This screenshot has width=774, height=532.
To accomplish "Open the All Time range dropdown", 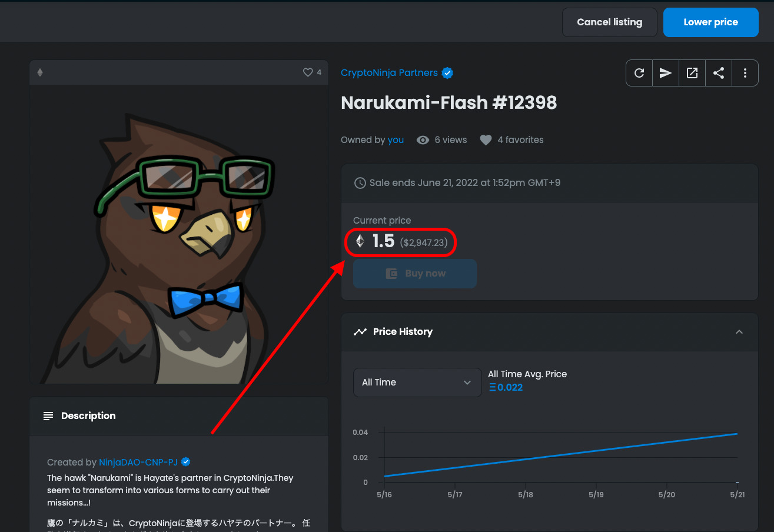I will pos(417,383).
